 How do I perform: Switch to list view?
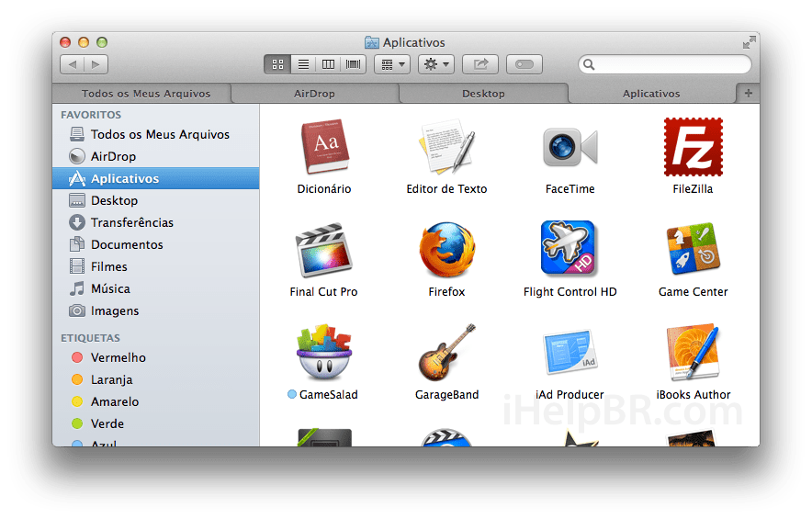(303, 64)
